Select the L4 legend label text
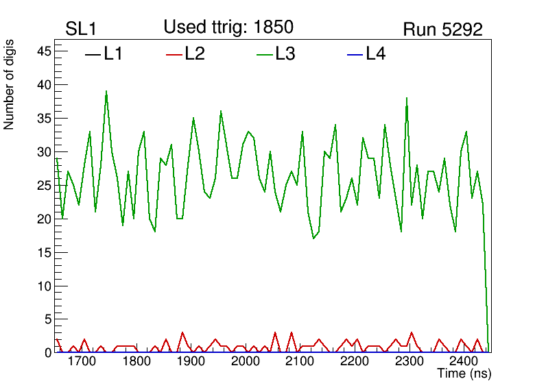 point(375,55)
